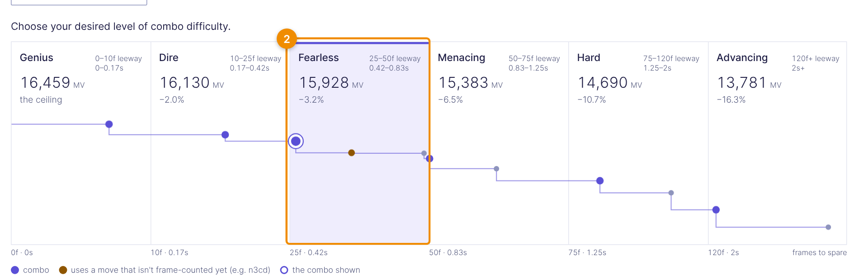Click the brown legend dot for uncounted moves
Viewport: 868px width, 275px height.
click(x=63, y=270)
